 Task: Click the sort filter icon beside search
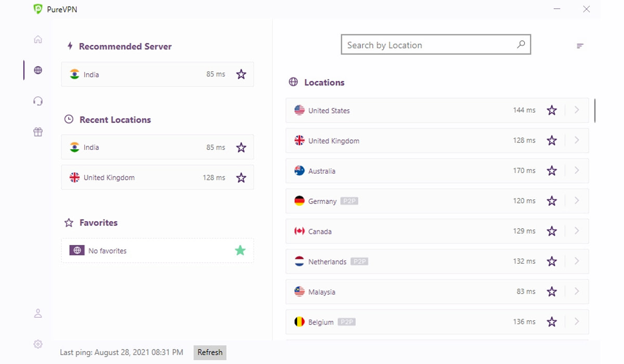(x=579, y=45)
